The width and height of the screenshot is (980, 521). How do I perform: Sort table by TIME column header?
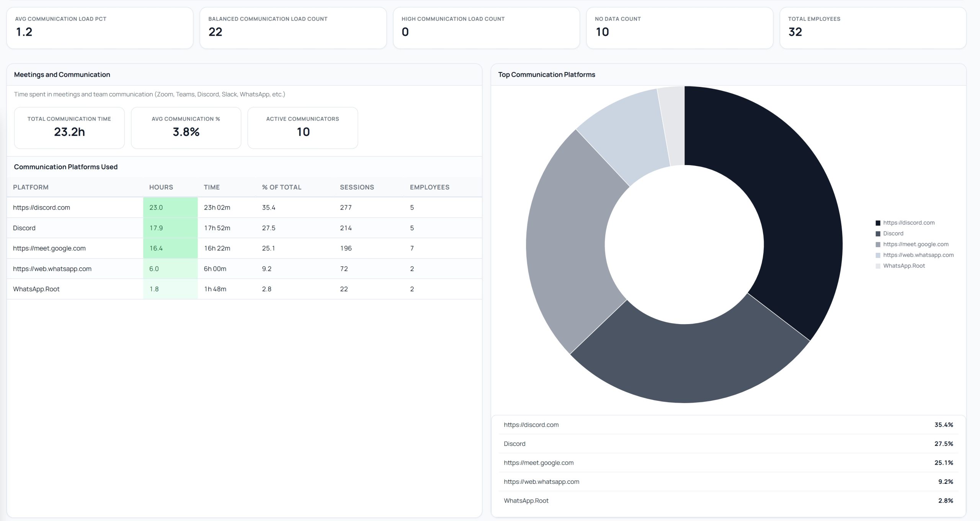(x=212, y=187)
